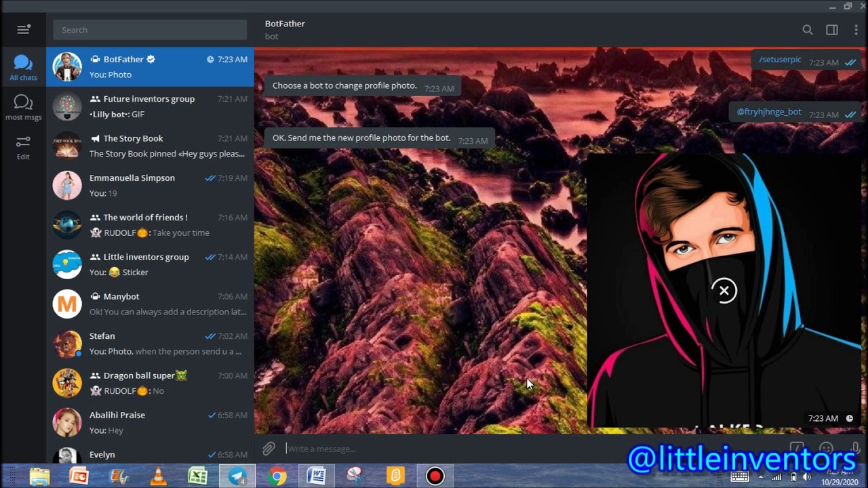This screenshot has width=868, height=488.
Task: Click the Manybot orange M avatar
Action: 67,304
